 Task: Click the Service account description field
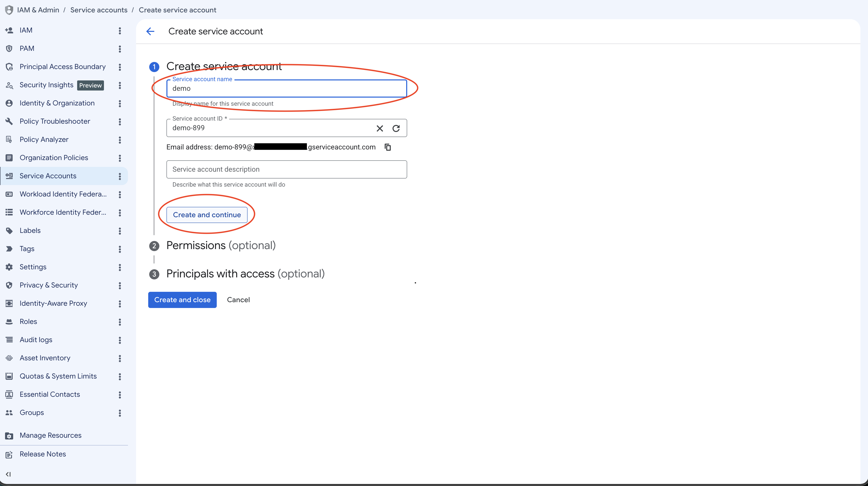point(286,169)
